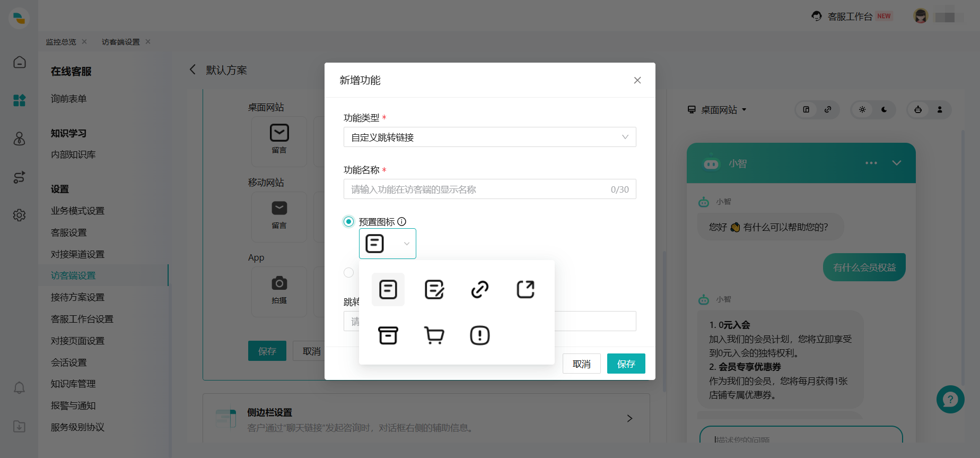Open the download icon in left rail

tap(20, 426)
